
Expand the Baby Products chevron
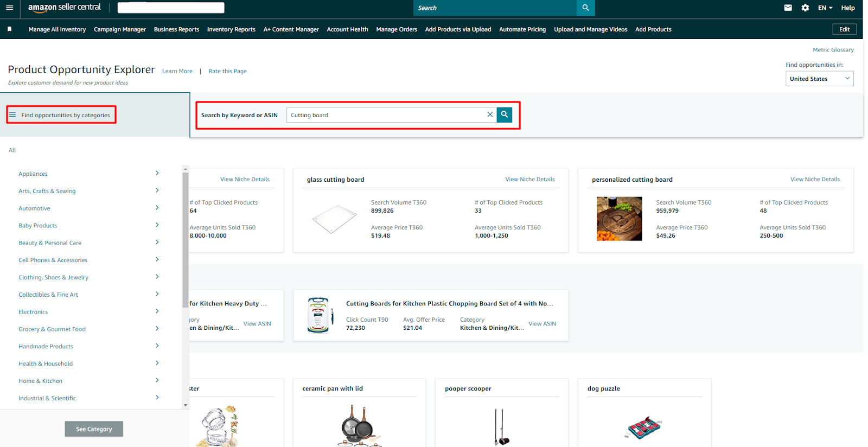tap(157, 225)
